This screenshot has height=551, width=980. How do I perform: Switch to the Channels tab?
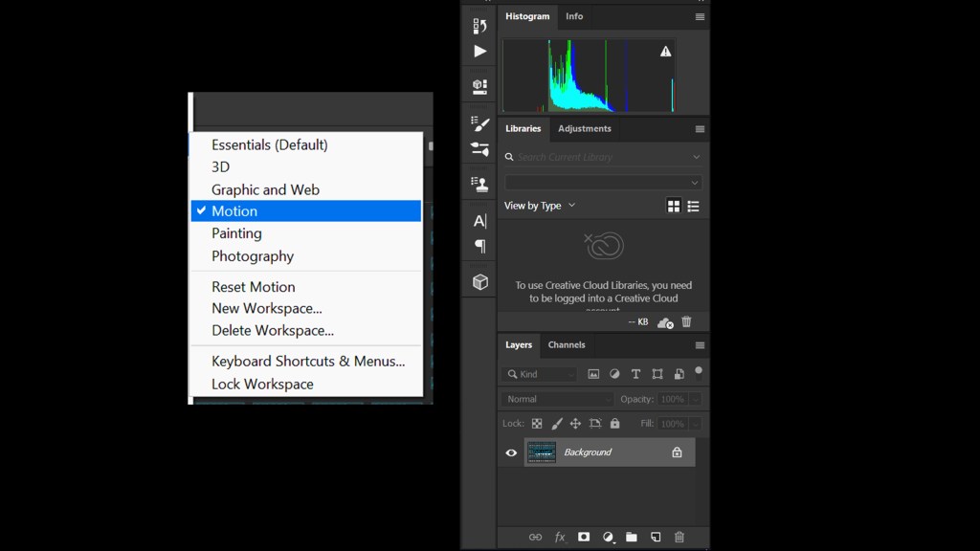tap(567, 345)
